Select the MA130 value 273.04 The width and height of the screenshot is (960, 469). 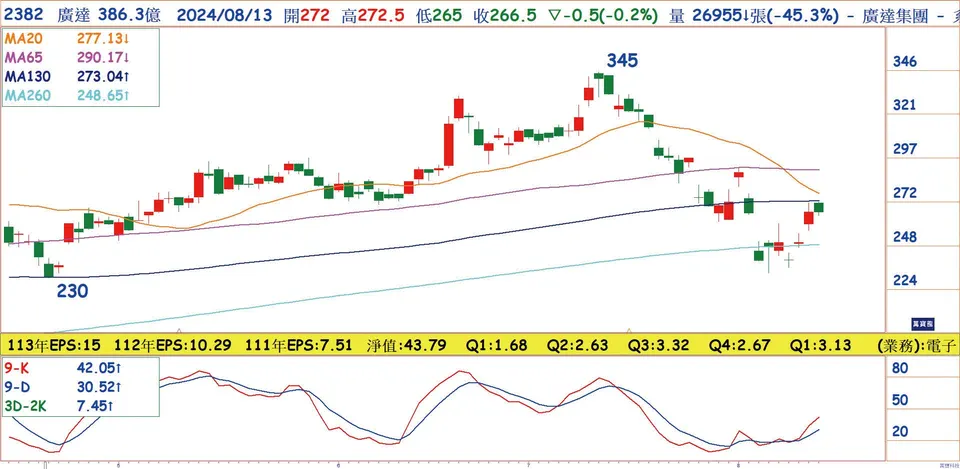coord(102,77)
